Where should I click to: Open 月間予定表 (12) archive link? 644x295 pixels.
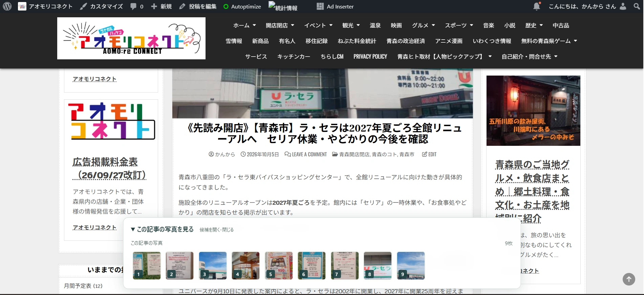pyautogui.click(x=83, y=286)
